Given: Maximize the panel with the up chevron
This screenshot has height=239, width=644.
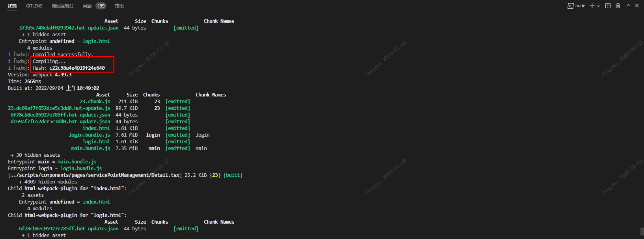Looking at the screenshot, I should 628,6.
